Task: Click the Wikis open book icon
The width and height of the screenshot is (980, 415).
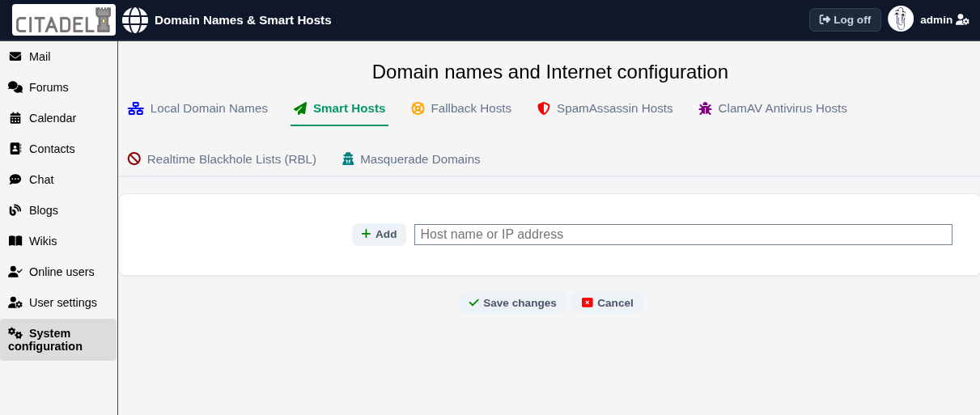Action: click(15, 241)
